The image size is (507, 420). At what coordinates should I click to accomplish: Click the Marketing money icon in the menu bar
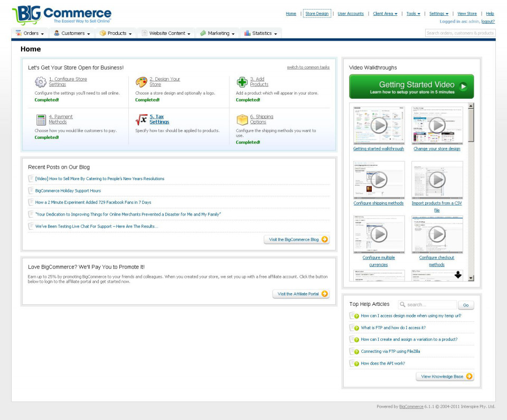pyautogui.click(x=203, y=33)
